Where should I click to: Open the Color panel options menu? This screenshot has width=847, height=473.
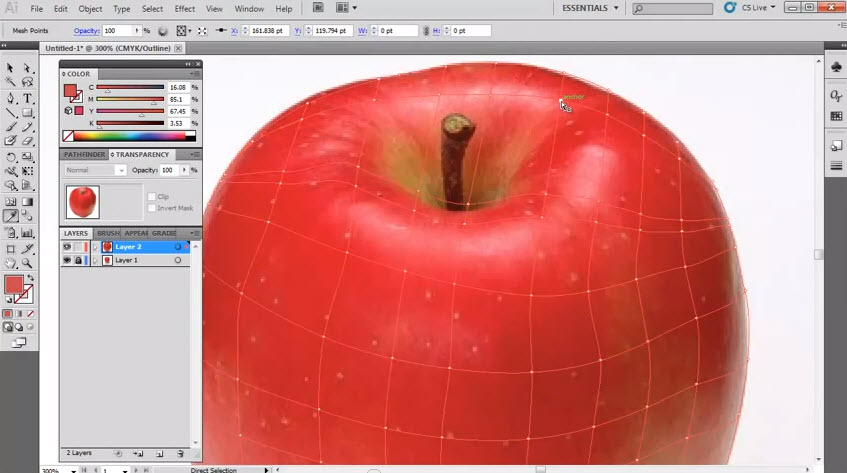(x=195, y=74)
